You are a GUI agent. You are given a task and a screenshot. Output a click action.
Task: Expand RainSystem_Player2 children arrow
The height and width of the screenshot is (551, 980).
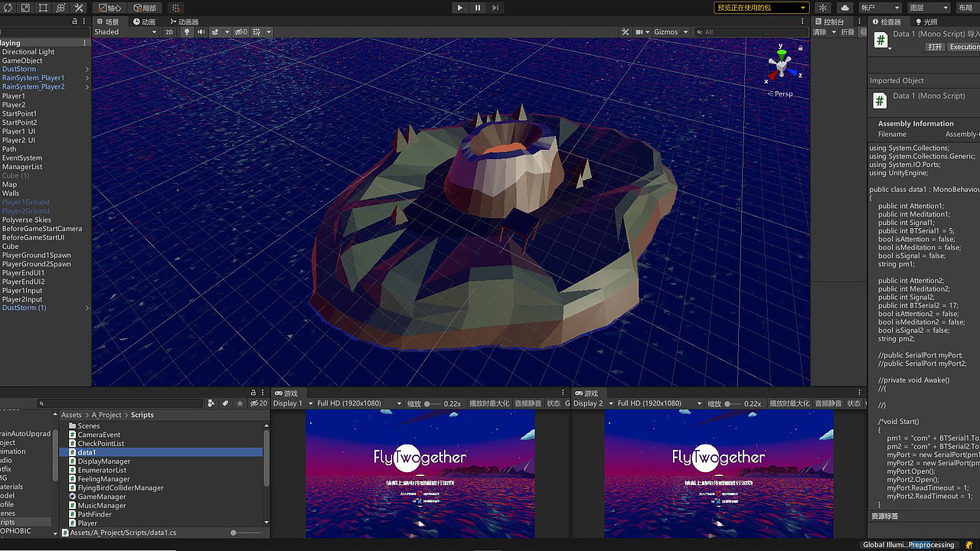(87, 87)
